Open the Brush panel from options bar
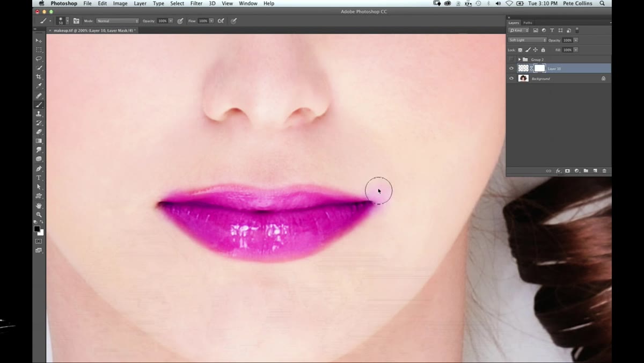 click(x=76, y=21)
